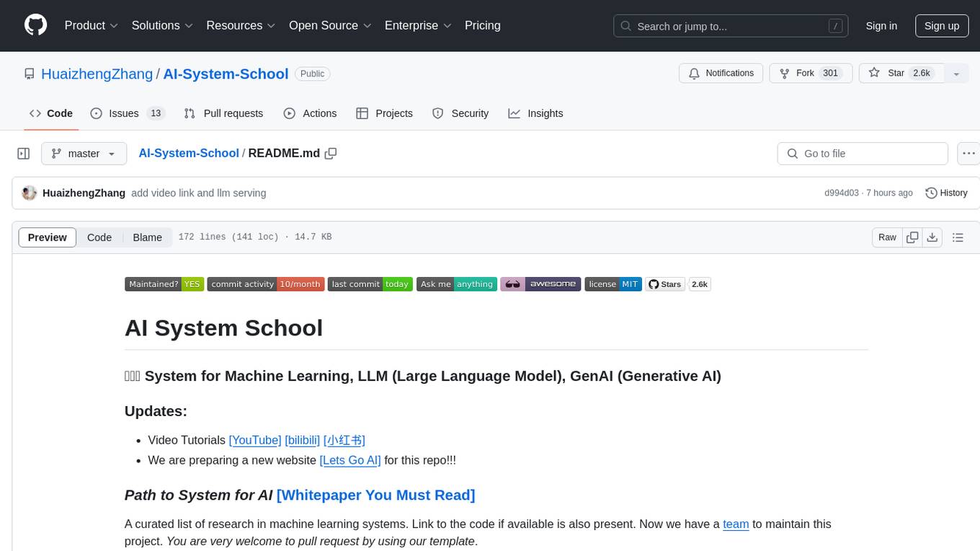Fork the repository
This screenshot has height=551, width=980.
point(811,73)
